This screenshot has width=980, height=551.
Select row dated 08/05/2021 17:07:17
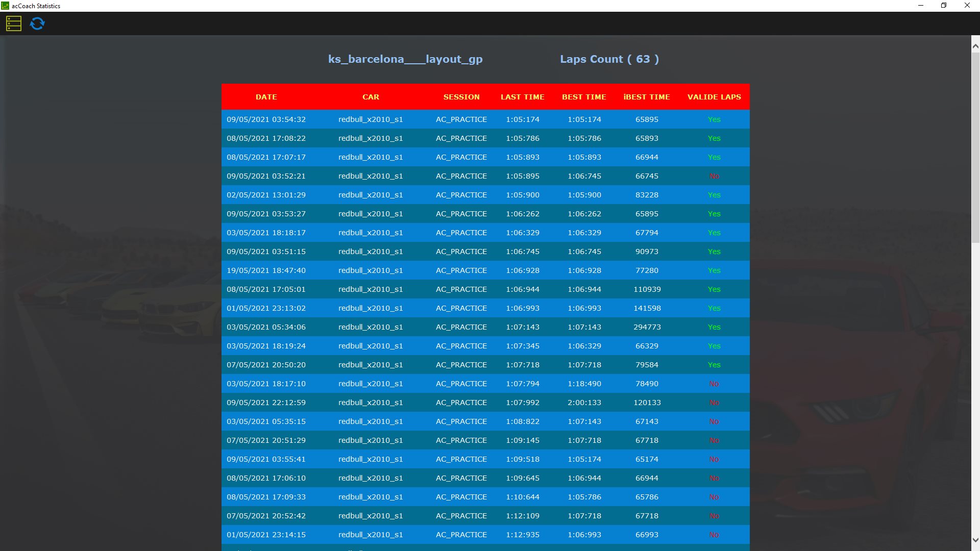485,157
